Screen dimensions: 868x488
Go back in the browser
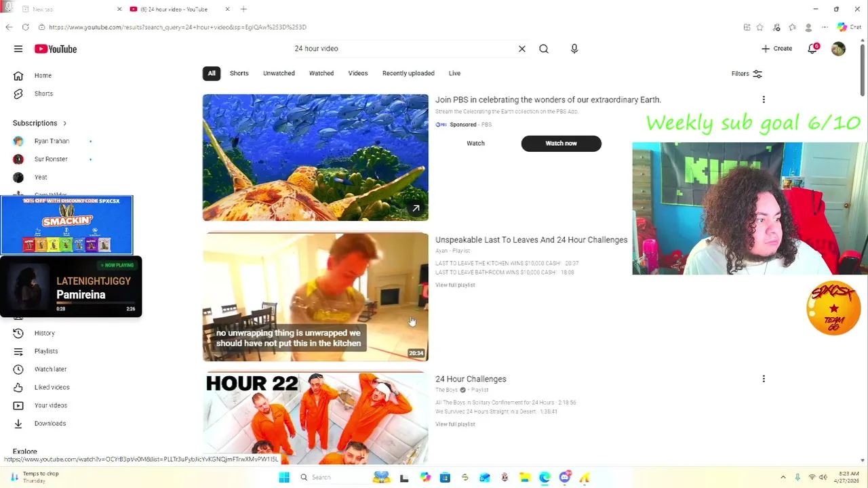[x=8, y=27]
